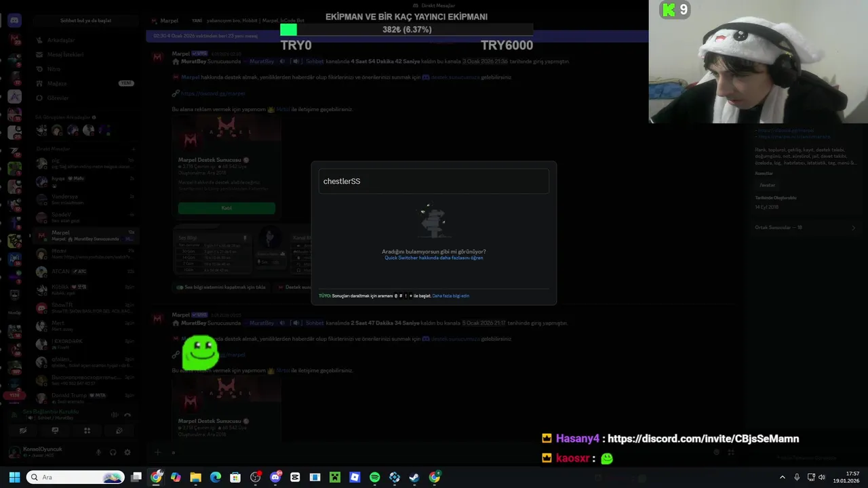868x488 pixels.
Task: Open direct message with EXORDARK
Action: coord(85,344)
